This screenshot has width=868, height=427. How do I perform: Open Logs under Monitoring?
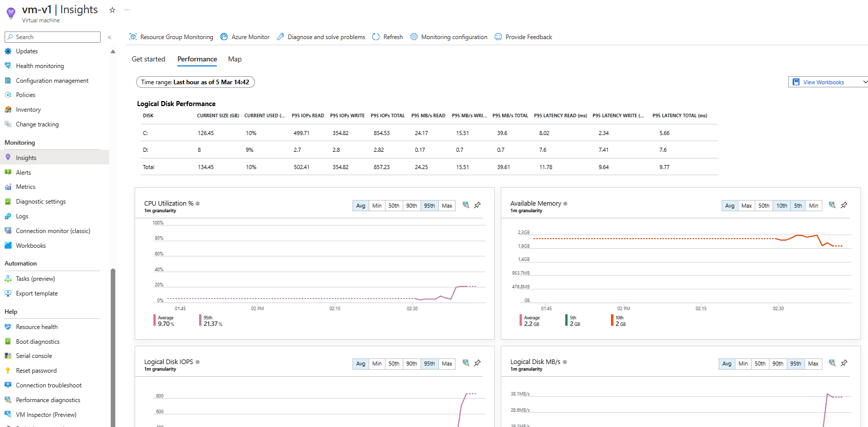coord(22,216)
